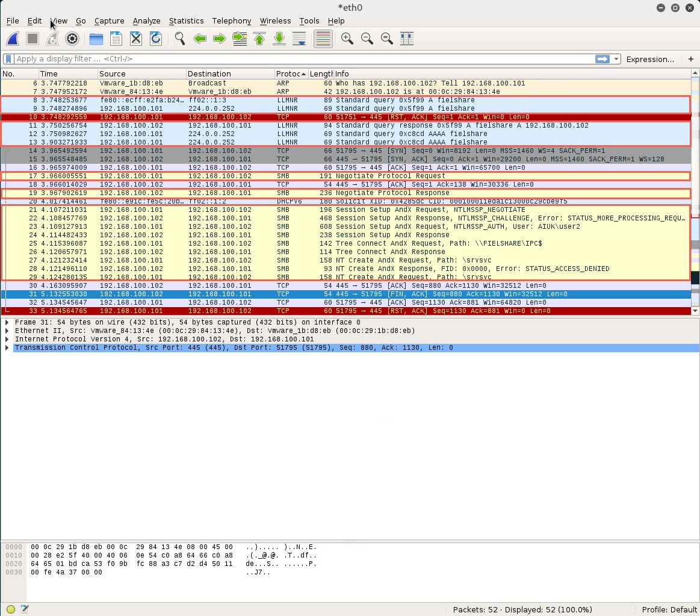Click the zoom in toolbar icon

pos(347,39)
